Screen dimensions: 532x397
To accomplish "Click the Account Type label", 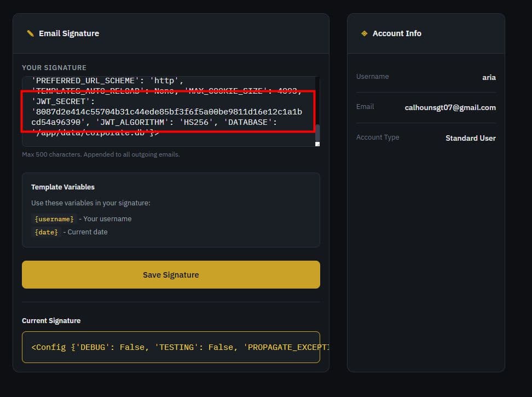I will tap(378, 137).
